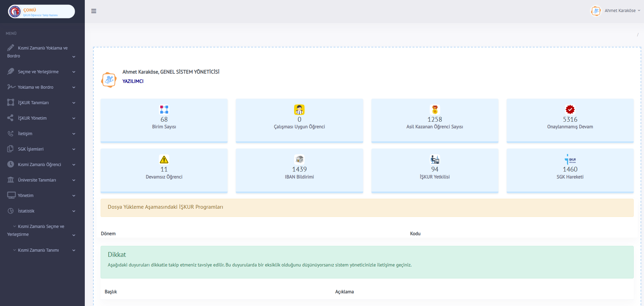Open the SGK Hareketi card label
This screenshot has width=644, height=306.
pyautogui.click(x=570, y=177)
